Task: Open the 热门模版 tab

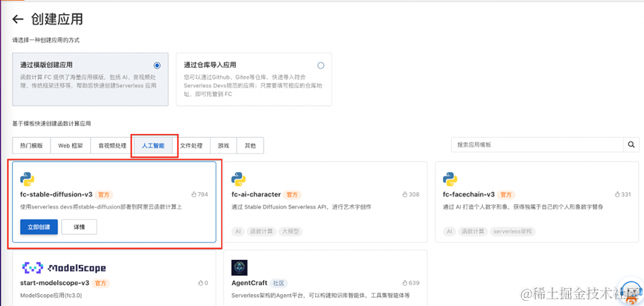Action: 31,145
